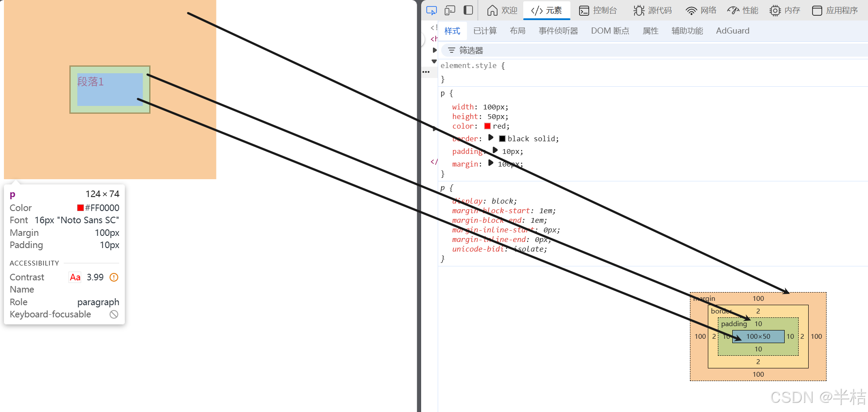Image resolution: width=868 pixels, height=412 pixels.
Task: Open the 欢迎 welcome tab
Action: coord(502,10)
